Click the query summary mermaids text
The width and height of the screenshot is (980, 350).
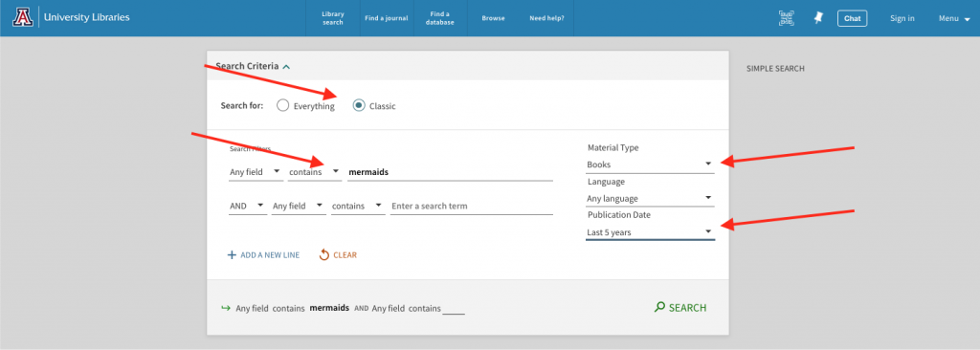(329, 308)
